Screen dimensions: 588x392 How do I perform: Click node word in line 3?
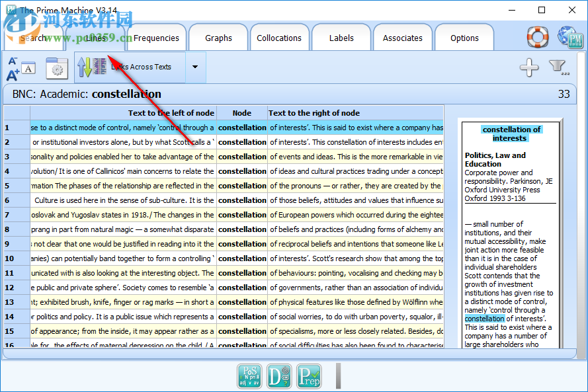(x=242, y=157)
